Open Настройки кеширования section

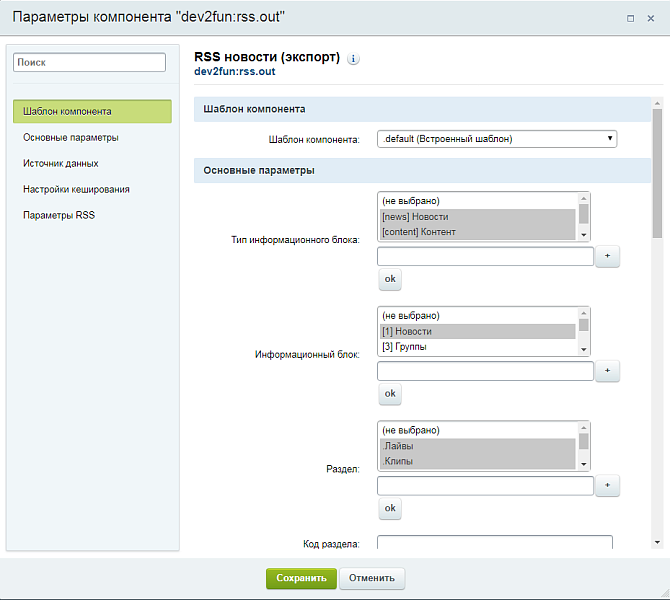click(x=76, y=189)
